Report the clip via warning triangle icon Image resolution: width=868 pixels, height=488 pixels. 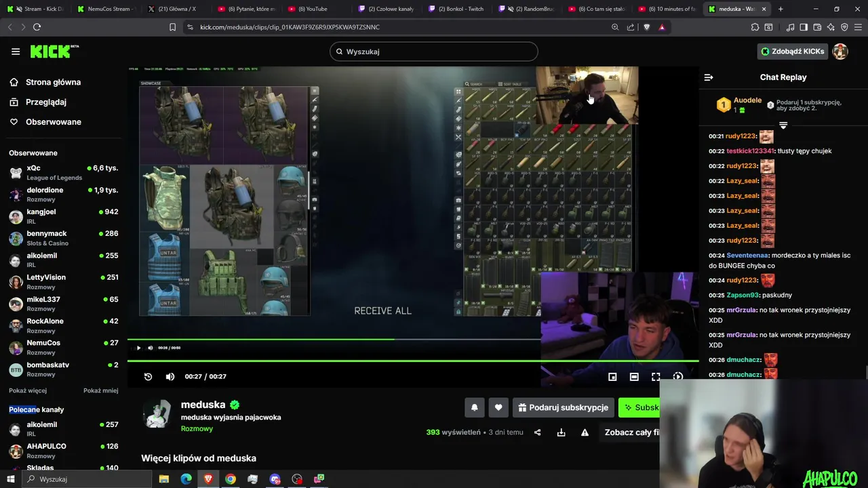pos(585,432)
